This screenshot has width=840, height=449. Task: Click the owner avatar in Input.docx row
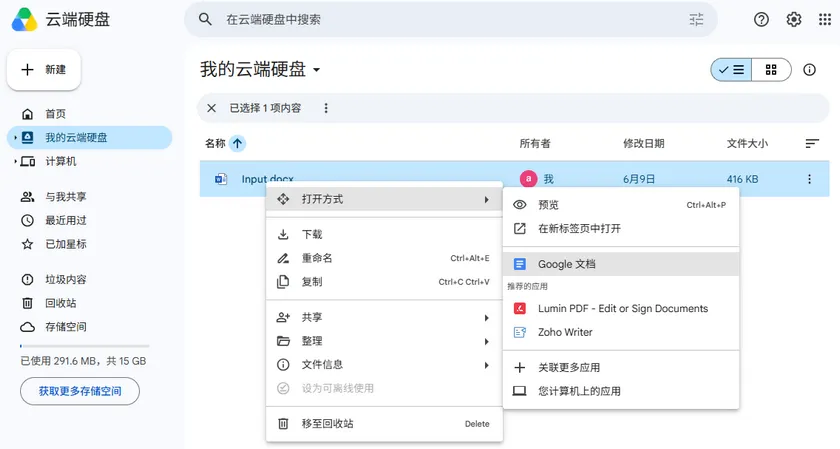[x=528, y=179]
